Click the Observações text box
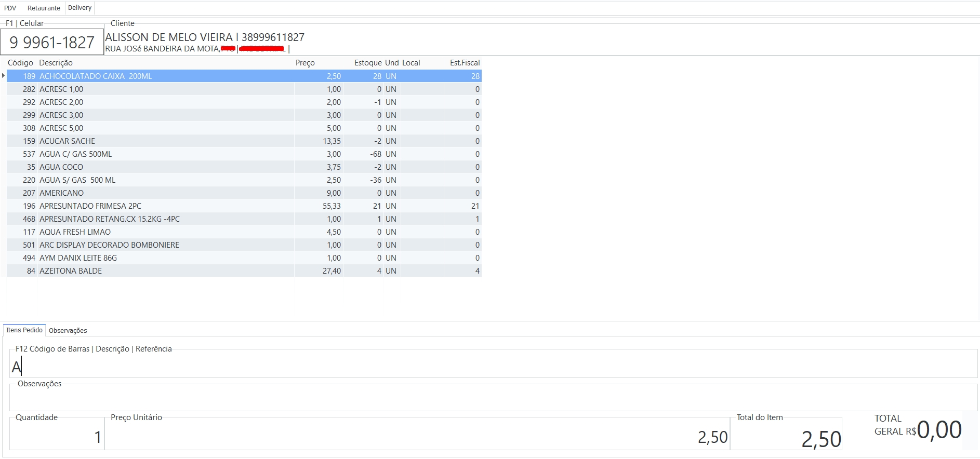 [493, 399]
